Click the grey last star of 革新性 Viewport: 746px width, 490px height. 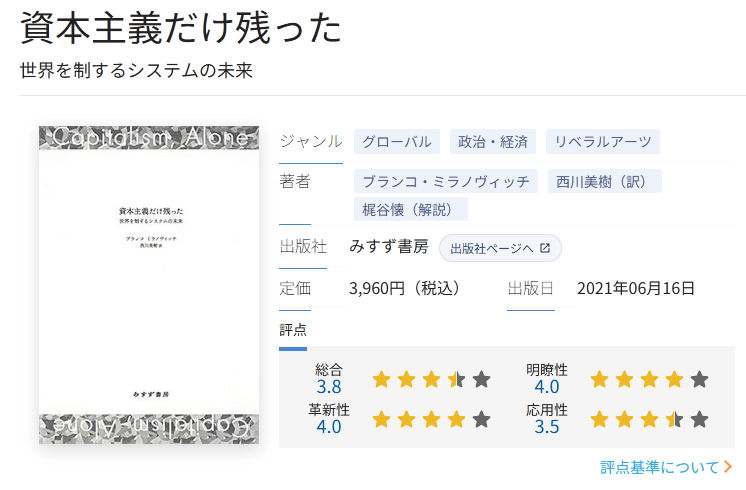(x=481, y=419)
